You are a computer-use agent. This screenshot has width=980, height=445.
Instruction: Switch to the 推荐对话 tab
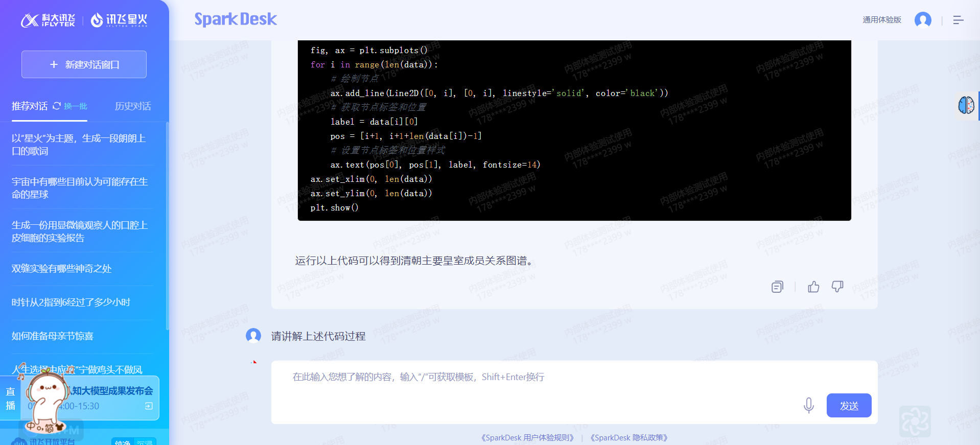[x=30, y=106]
